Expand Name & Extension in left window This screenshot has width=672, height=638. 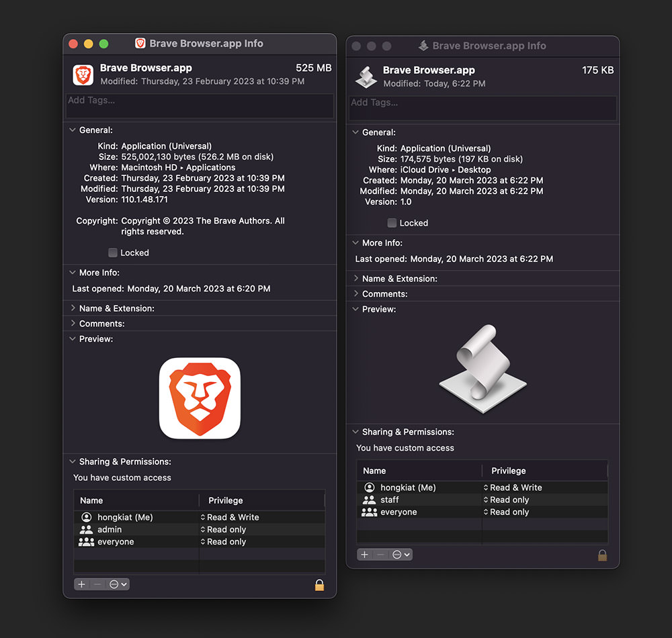point(73,308)
